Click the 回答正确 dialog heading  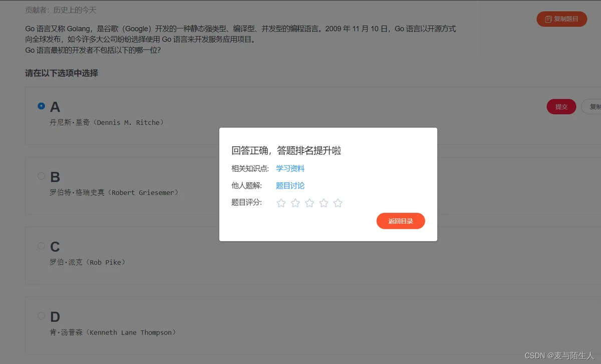click(286, 151)
